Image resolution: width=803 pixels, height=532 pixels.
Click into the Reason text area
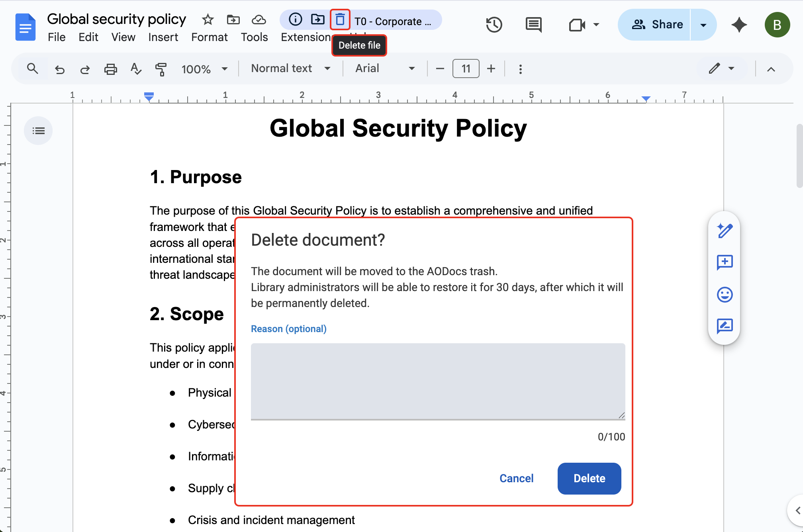pos(438,381)
